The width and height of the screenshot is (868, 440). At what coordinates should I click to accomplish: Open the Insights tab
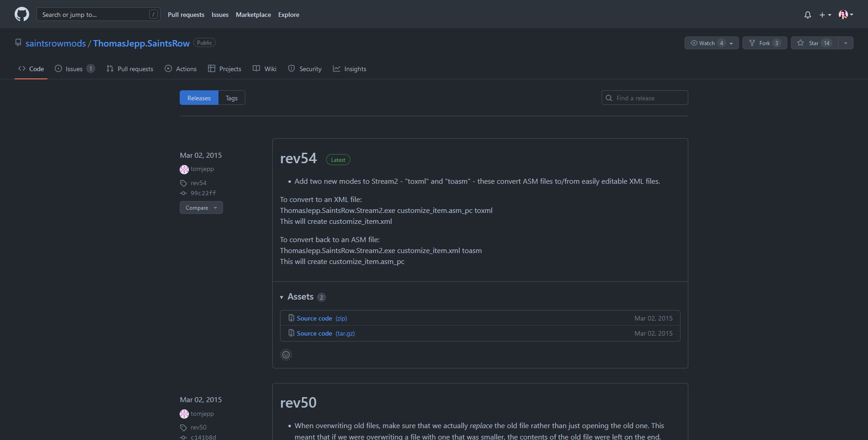pyautogui.click(x=349, y=69)
